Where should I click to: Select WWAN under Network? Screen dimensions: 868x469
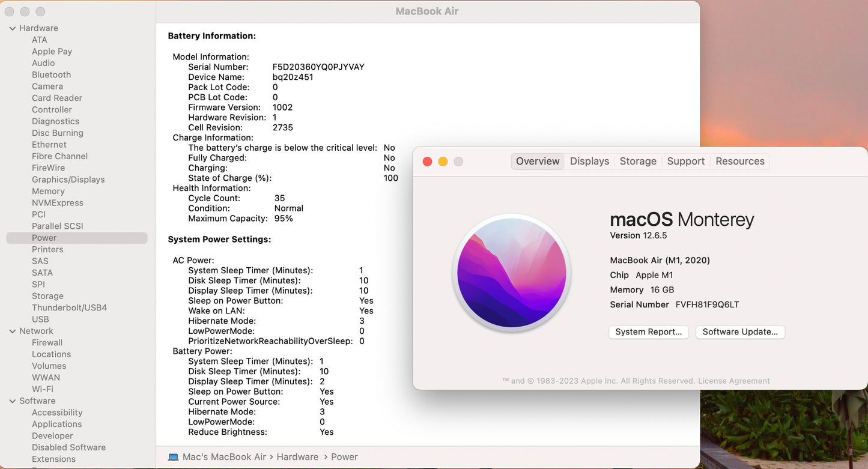[x=46, y=378]
